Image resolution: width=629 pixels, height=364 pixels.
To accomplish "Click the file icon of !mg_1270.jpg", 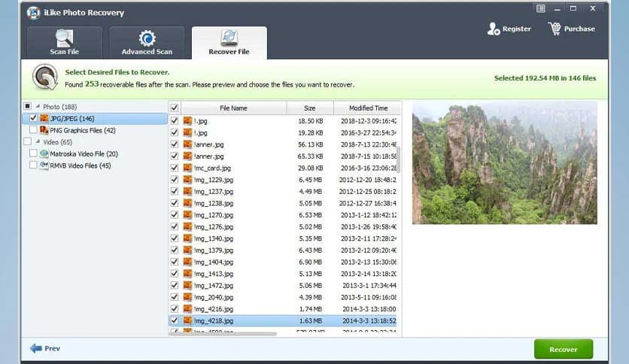I will pyautogui.click(x=187, y=215).
